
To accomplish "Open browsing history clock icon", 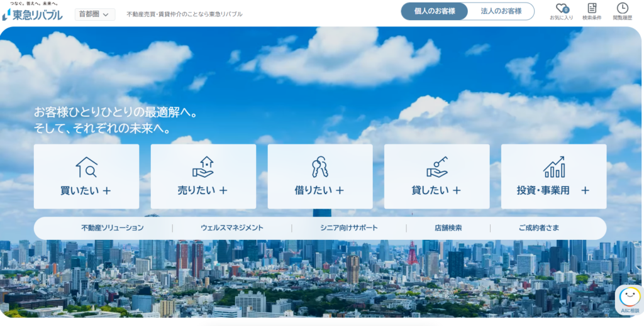I will pyautogui.click(x=622, y=9).
